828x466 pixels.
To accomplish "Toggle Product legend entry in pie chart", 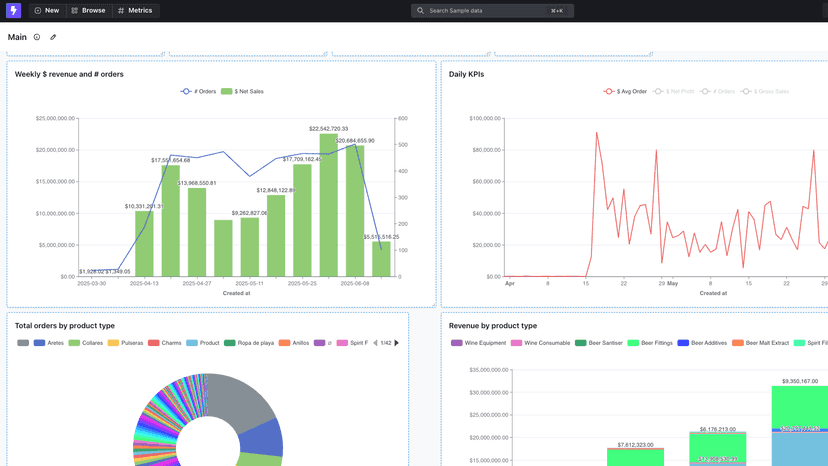I will pyautogui.click(x=203, y=343).
